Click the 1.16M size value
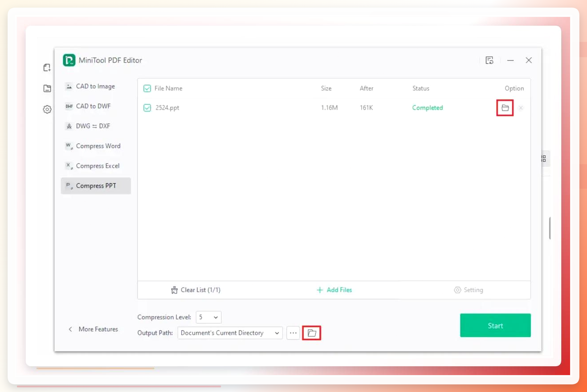The width and height of the screenshot is (587, 392). click(330, 108)
